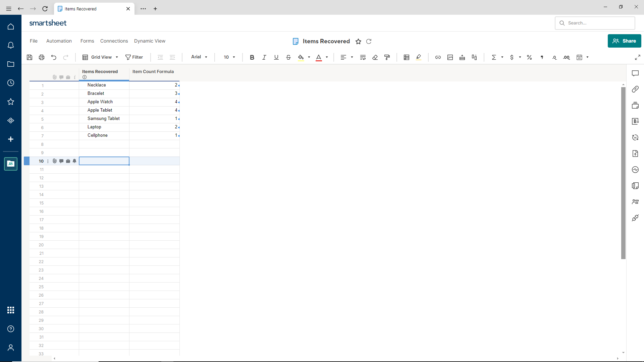
Task: Click the Format painter icon
Action: click(x=387, y=57)
